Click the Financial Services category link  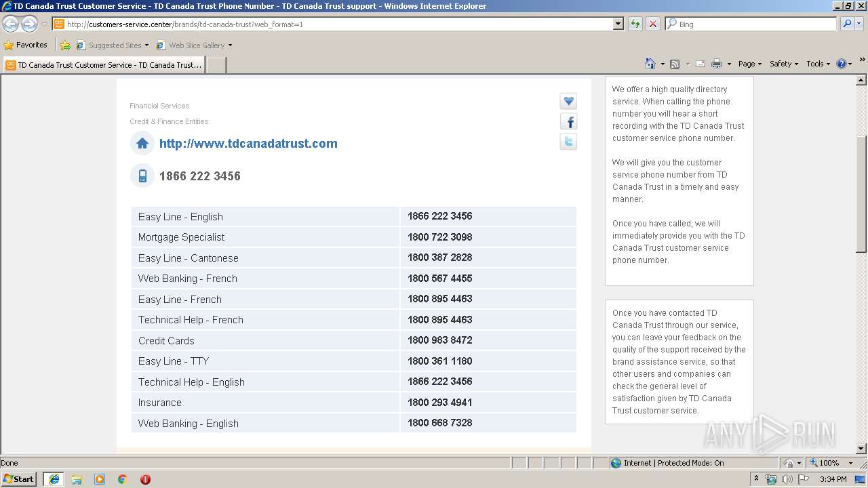[x=159, y=106]
